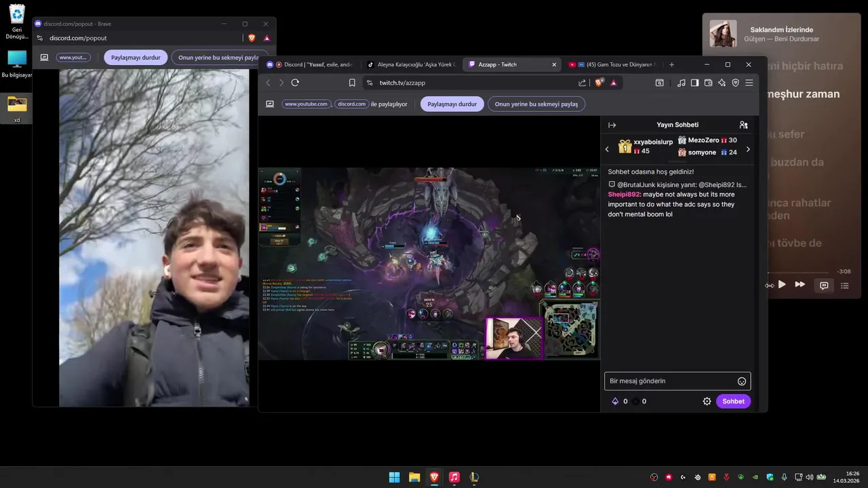Click Paylaşmayı durdur in Discord popout window
The width and height of the screenshot is (868, 488).
(x=136, y=58)
